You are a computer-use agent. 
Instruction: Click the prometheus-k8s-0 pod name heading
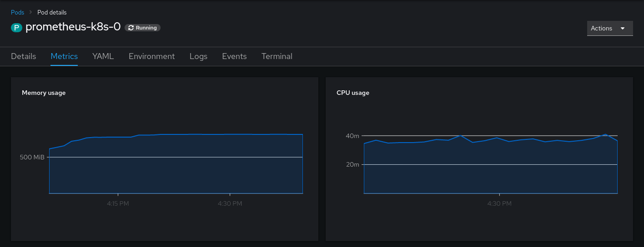click(73, 27)
